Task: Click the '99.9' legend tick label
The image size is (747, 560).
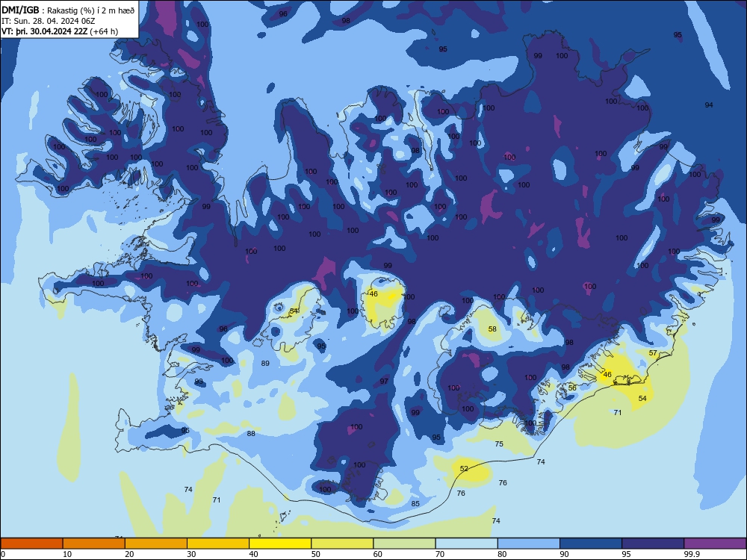Action: 692,554
